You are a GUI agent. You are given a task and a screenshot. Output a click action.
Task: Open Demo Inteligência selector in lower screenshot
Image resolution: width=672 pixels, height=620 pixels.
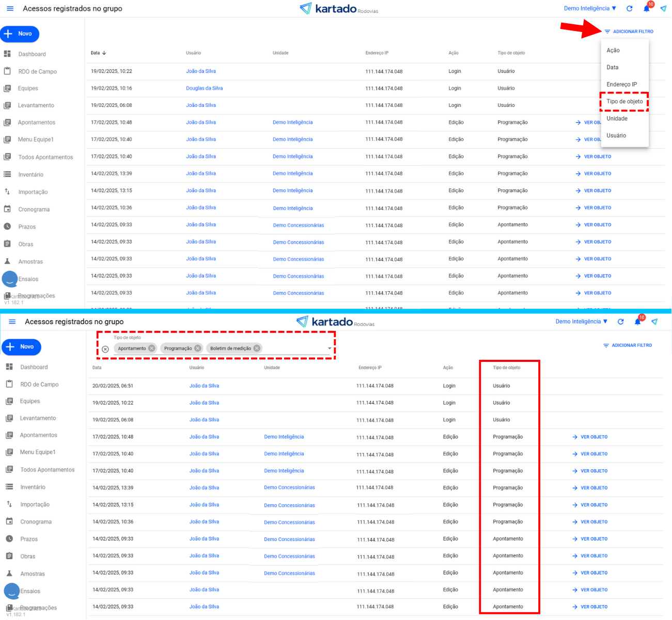coord(581,322)
